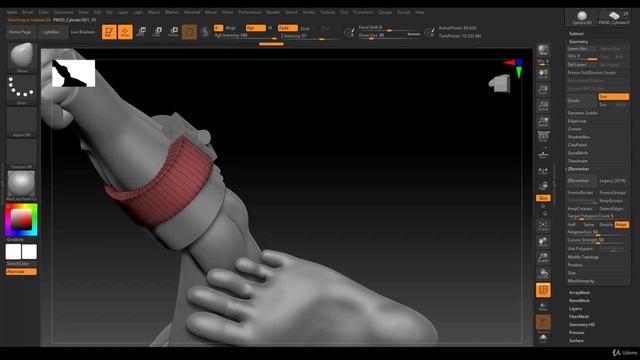Image resolution: width=640 pixels, height=360 pixels.
Task: Enable KeepGroups in ZRemesher
Action: [611, 201]
